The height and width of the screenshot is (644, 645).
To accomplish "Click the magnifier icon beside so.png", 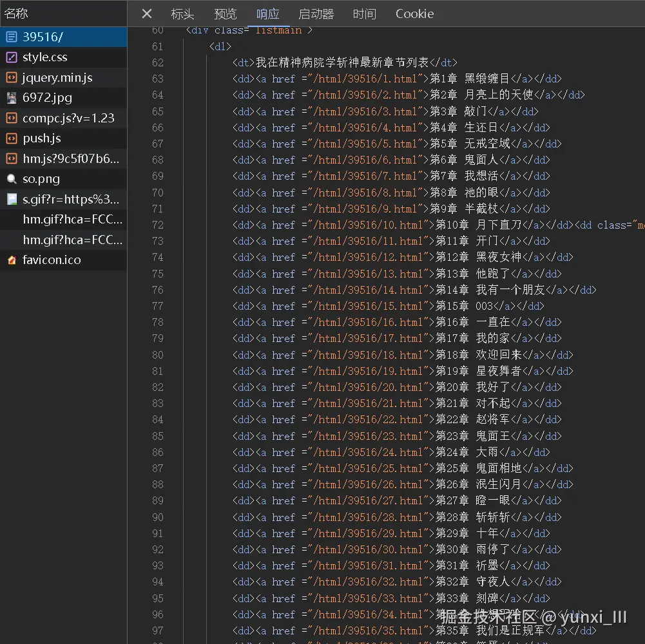I will click(x=12, y=179).
